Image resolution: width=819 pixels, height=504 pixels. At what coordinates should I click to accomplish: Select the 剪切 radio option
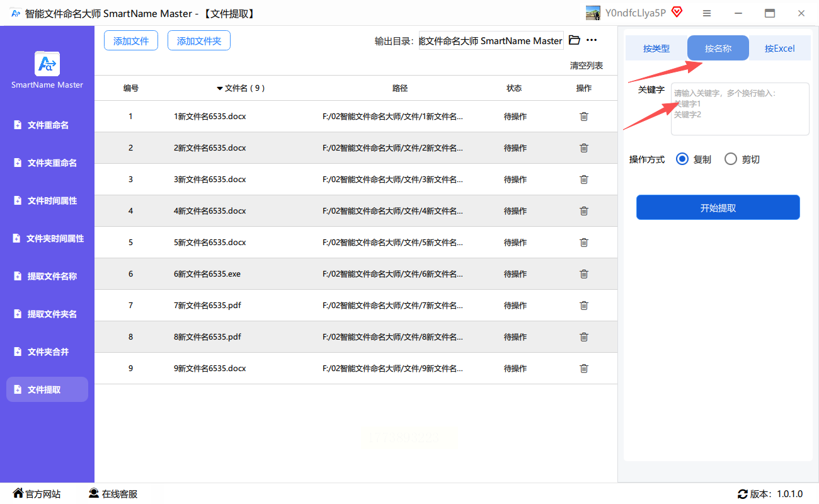(731, 159)
